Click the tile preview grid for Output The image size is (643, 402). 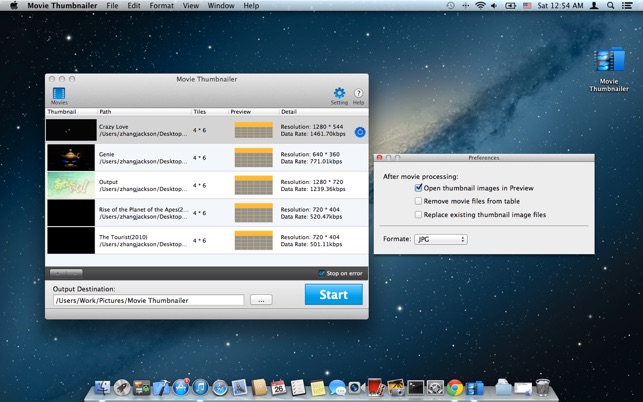pos(253,185)
